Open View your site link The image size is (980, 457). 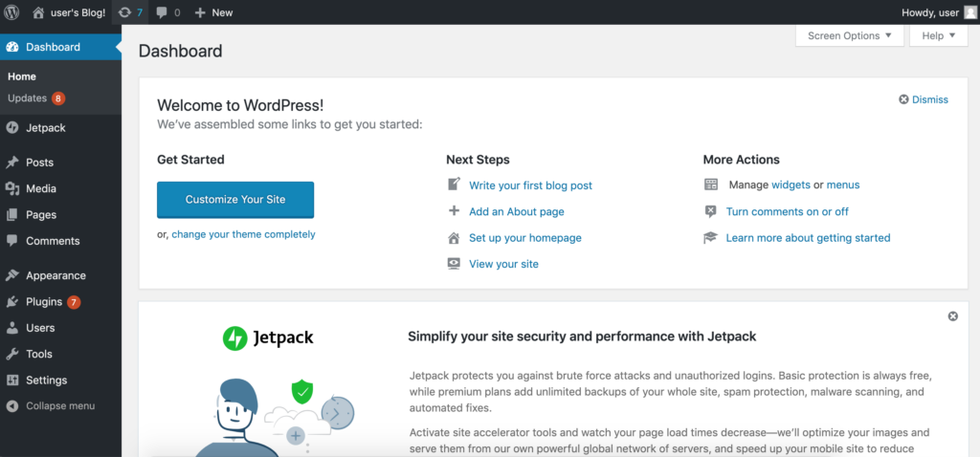[x=503, y=264]
